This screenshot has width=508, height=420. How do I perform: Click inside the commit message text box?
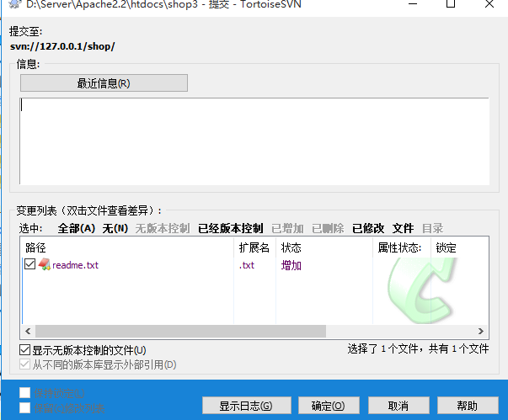pyautogui.click(x=253, y=141)
